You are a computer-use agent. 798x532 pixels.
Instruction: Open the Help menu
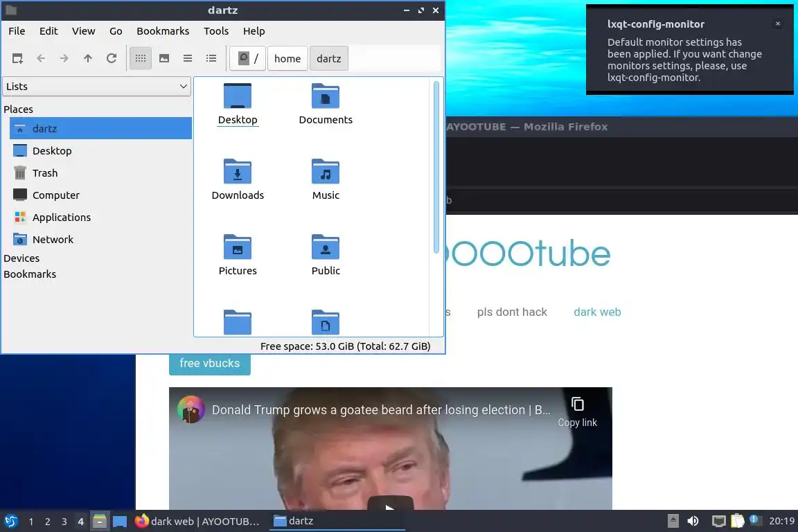point(254,31)
